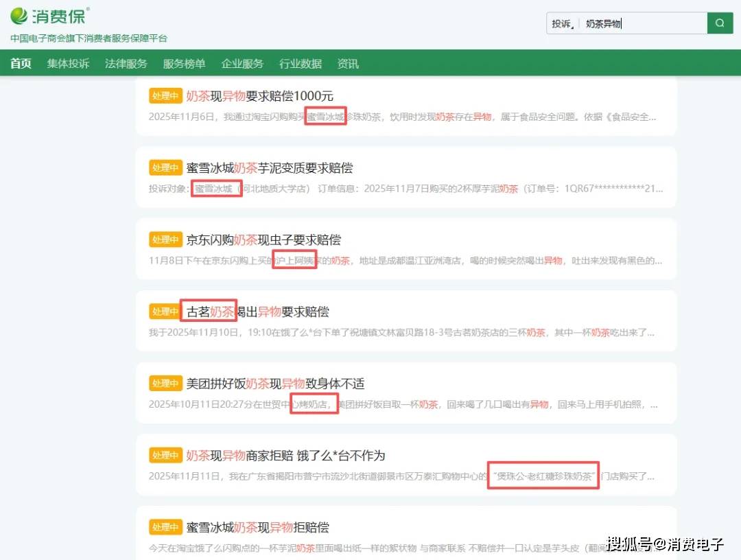Click the 消费保 logo

click(50, 15)
